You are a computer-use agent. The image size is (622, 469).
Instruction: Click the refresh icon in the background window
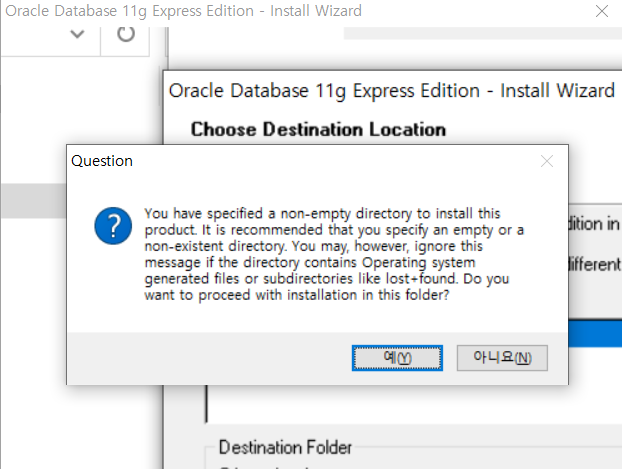coord(126,34)
